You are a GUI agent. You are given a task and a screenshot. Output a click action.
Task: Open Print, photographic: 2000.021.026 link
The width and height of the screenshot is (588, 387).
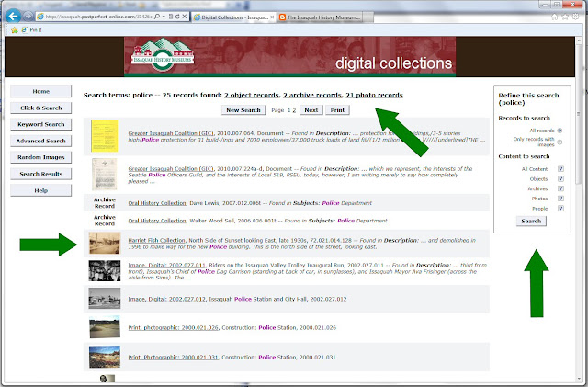coord(174,327)
